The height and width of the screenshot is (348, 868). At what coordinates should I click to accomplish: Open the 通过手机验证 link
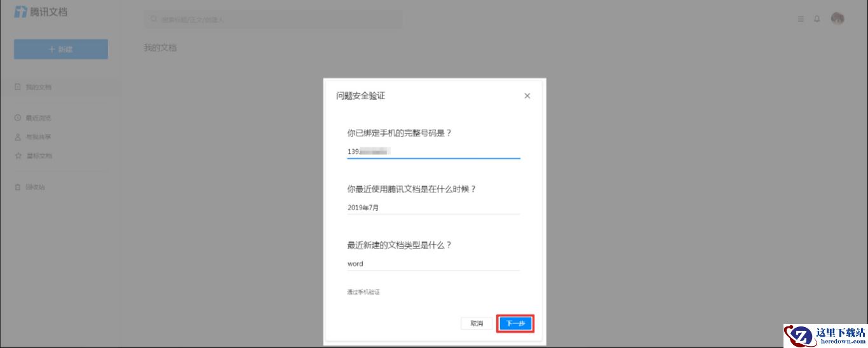(363, 292)
